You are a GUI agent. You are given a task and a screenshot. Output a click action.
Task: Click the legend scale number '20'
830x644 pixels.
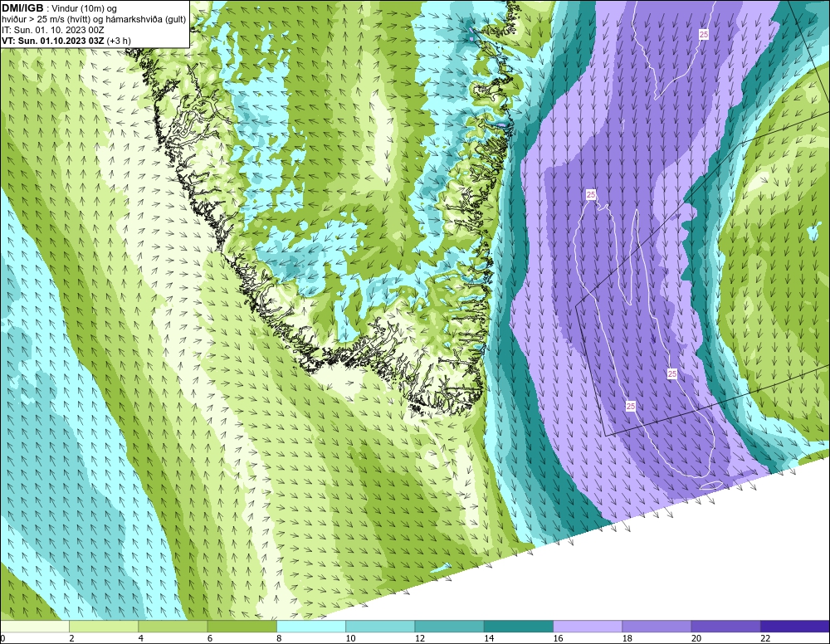[696, 639]
